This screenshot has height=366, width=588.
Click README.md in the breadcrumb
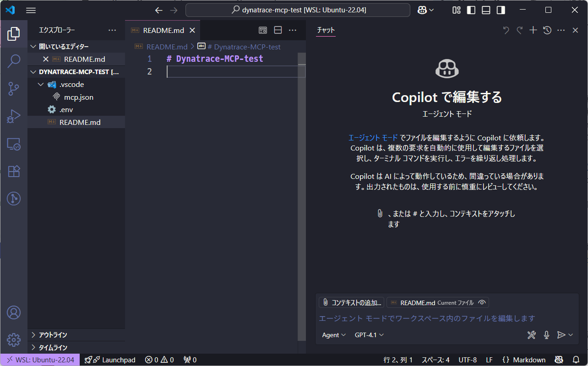tap(167, 47)
